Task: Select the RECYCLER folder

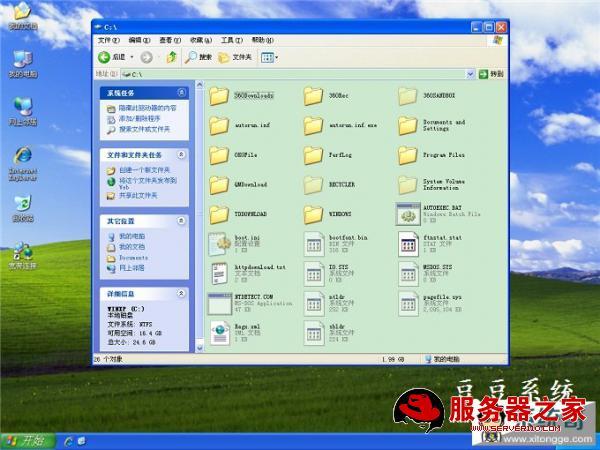Action: pos(329,184)
